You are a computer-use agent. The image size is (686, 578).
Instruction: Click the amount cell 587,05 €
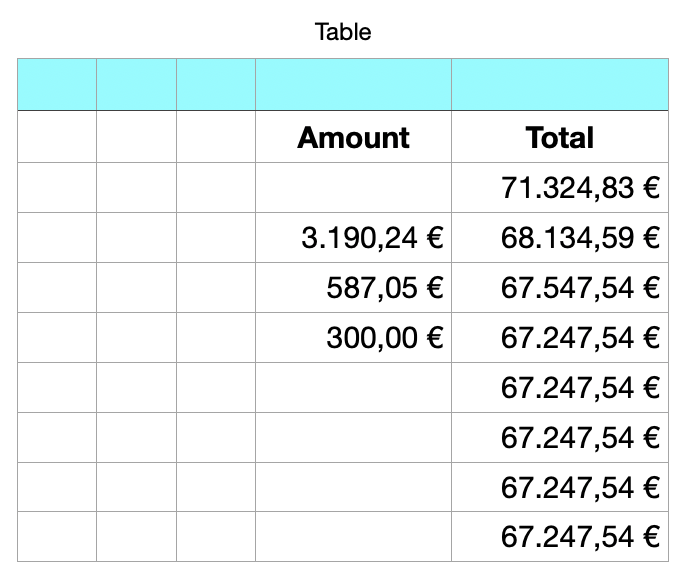(x=354, y=287)
